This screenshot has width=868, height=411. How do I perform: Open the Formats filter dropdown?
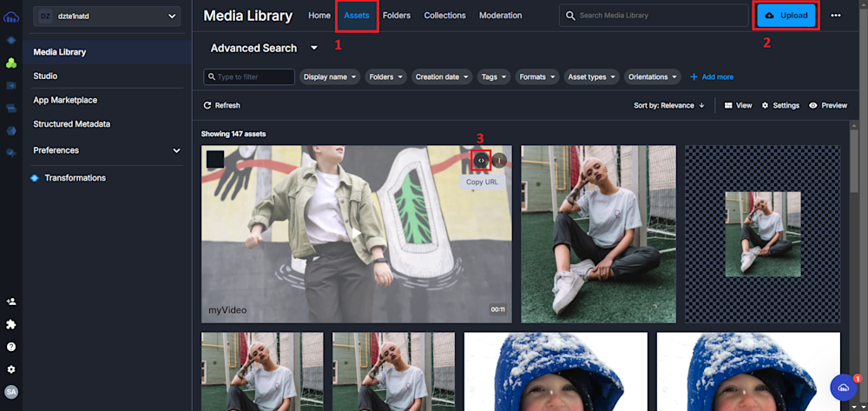pyautogui.click(x=537, y=77)
